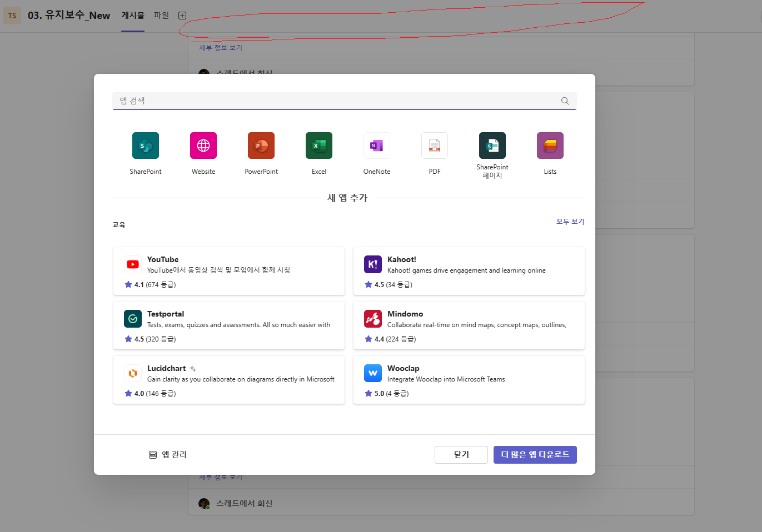Screen dimensions: 762x532
Task: Add the OneNote app
Action: click(377, 145)
